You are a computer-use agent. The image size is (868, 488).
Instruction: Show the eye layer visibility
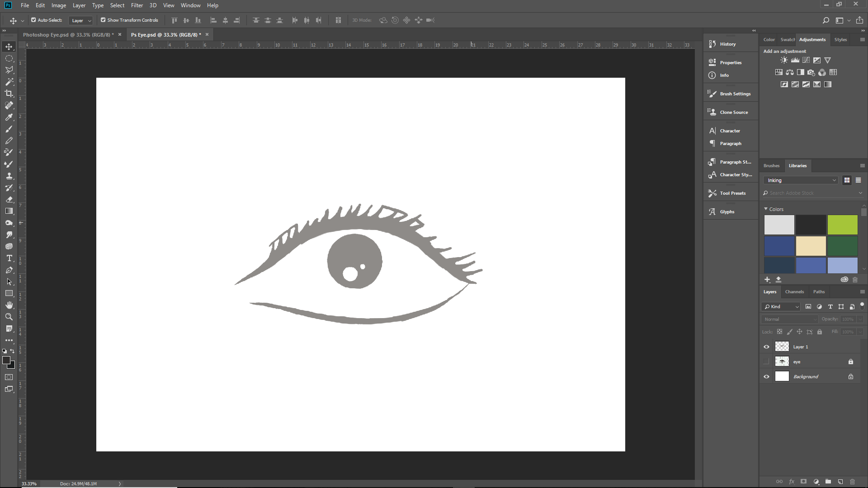click(x=766, y=361)
